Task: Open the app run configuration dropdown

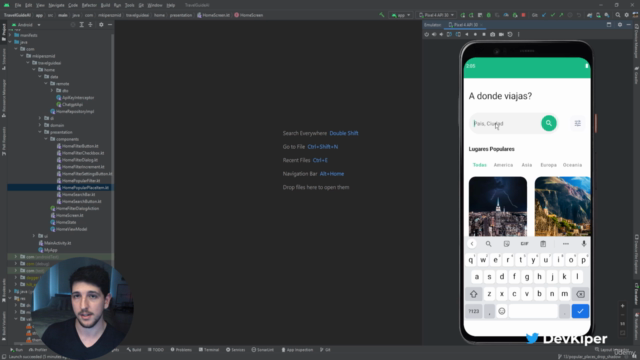Action: (x=401, y=15)
